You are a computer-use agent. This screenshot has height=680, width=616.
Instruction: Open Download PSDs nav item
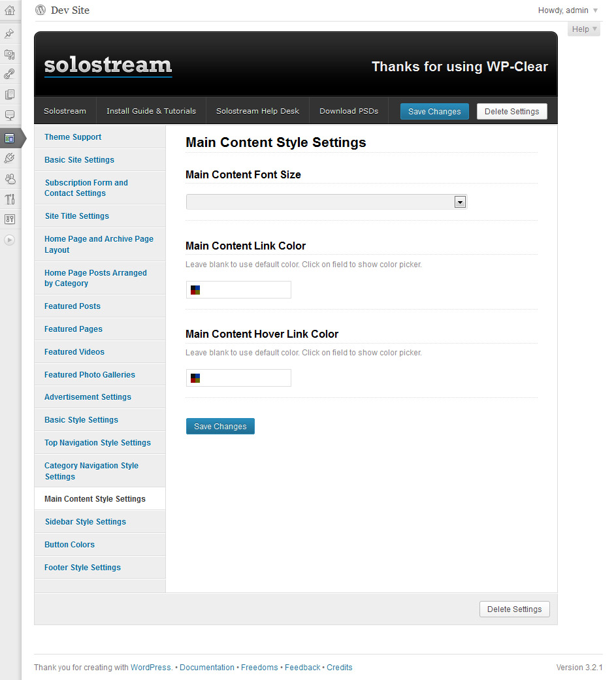pos(349,111)
